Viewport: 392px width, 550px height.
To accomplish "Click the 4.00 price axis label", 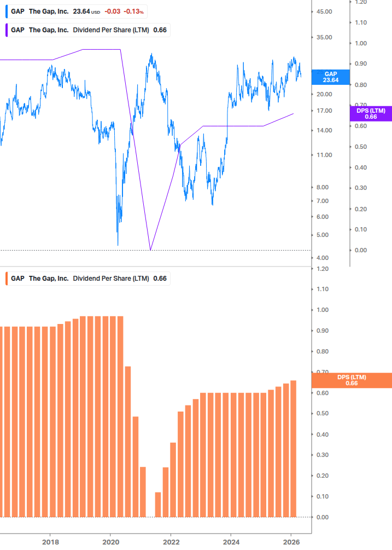I will coord(323,258).
